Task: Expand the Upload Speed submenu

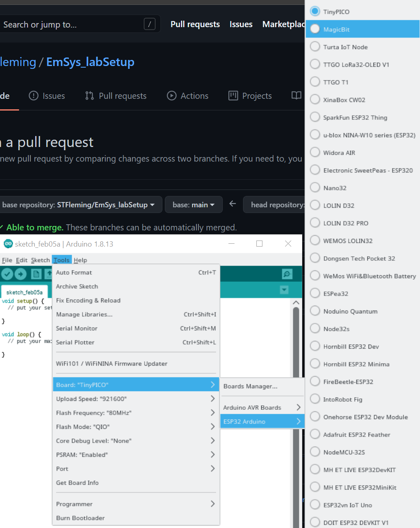Action: 136,399
